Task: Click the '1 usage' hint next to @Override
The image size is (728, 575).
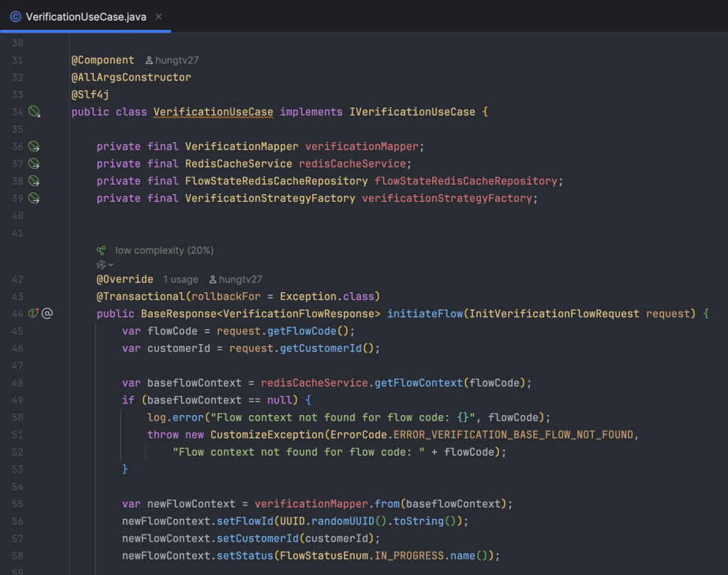Action: (181, 279)
